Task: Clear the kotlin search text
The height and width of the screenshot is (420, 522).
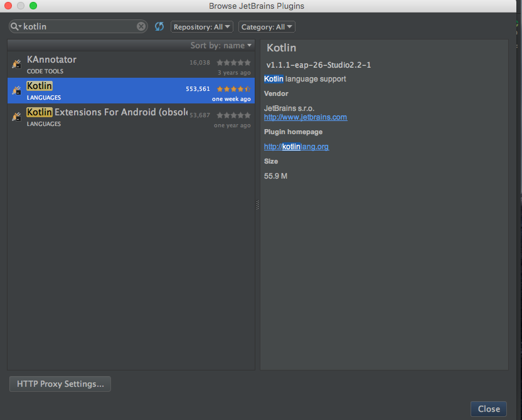Action: point(141,26)
